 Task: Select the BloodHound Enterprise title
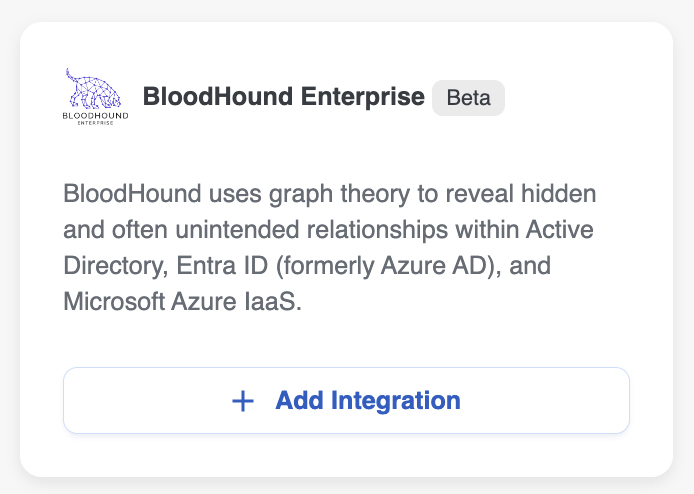(x=284, y=97)
